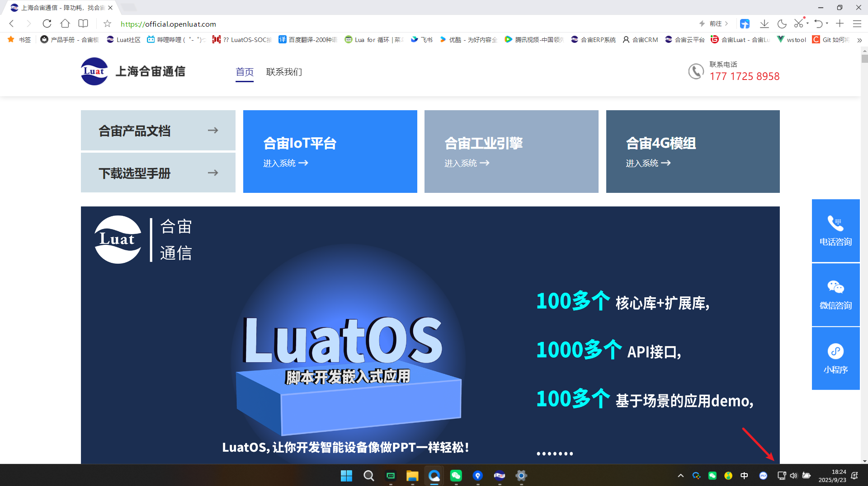Open the 腾讯视频 bookmark
This screenshot has height=486, width=868.
[x=534, y=40]
